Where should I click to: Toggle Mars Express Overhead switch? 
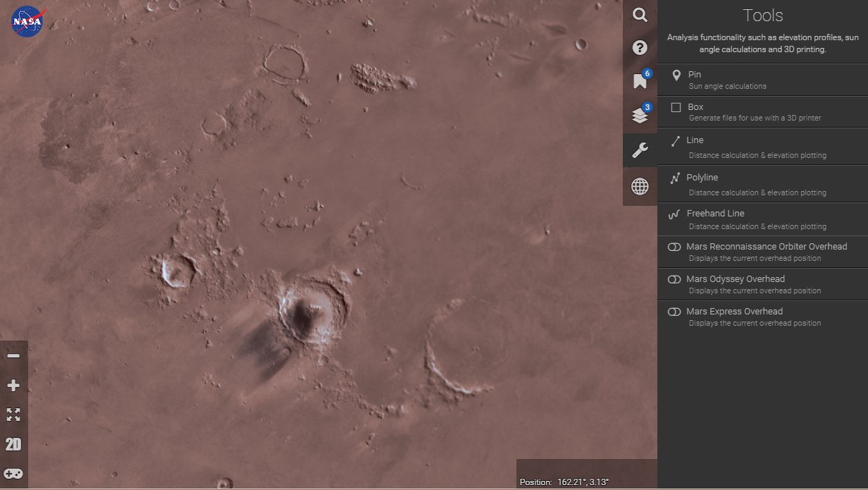click(674, 312)
